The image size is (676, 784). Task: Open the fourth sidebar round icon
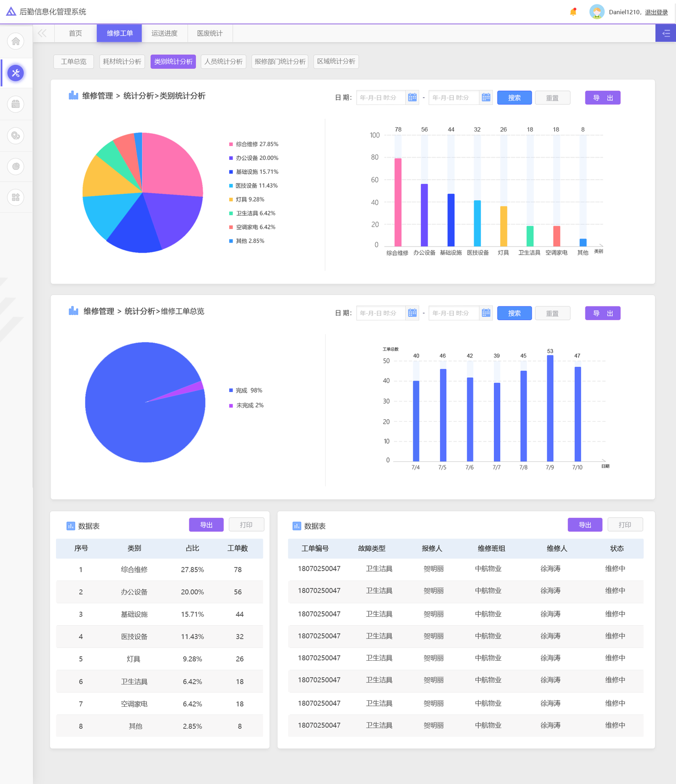coord(16,136)
